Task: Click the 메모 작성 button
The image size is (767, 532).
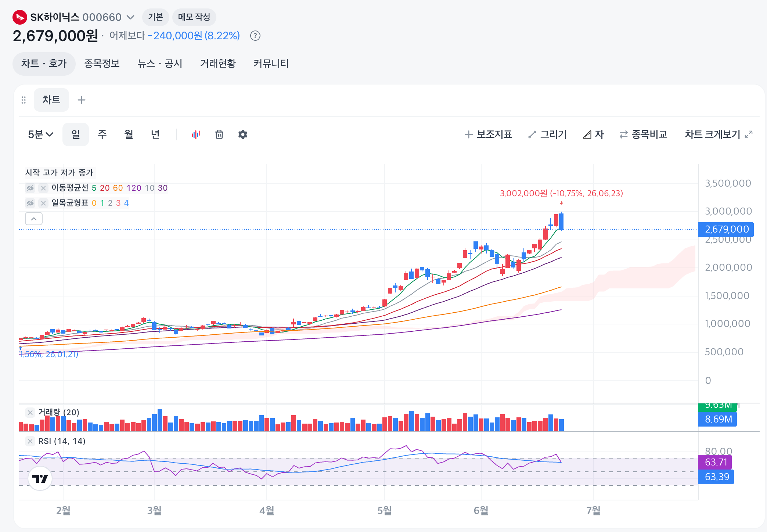Action: coord(194,17)
